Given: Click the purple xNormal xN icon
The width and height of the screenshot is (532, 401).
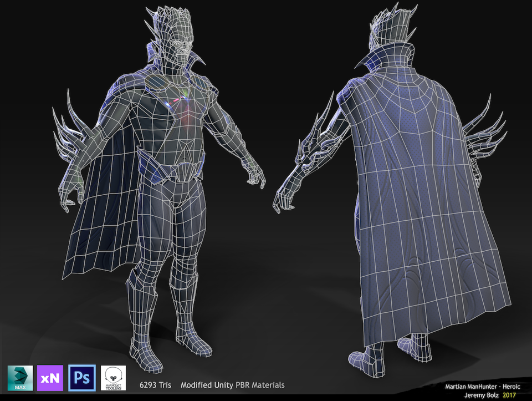Looking at the screenshot, I should (50, 378).
